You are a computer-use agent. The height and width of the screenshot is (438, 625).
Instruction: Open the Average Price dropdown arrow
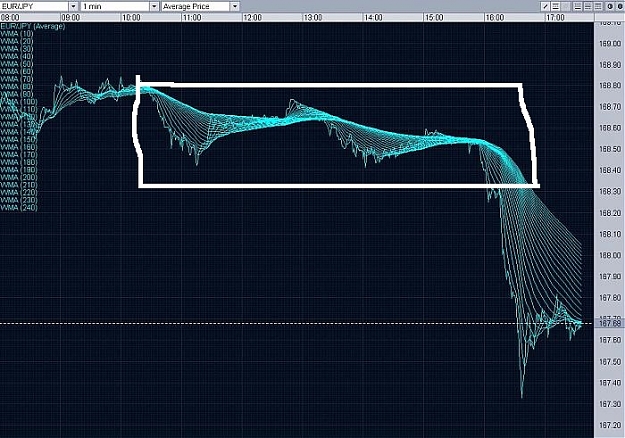click(x=235, y=6)
